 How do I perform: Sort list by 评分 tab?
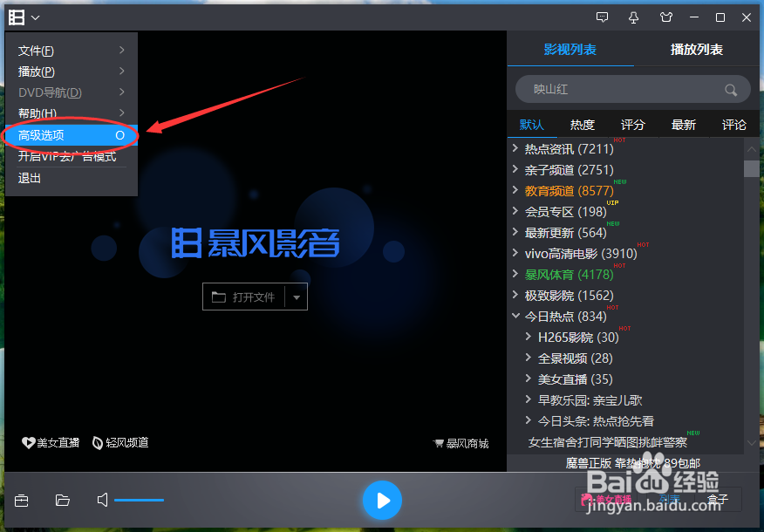click(x=633, y=126)
